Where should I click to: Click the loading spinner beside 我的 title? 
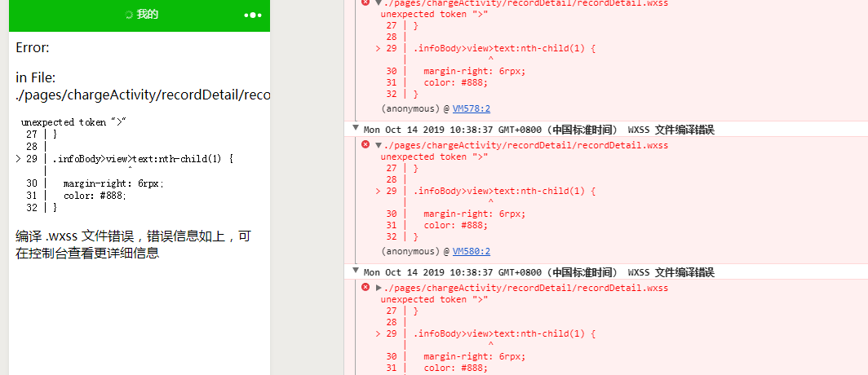coord(129,15)
